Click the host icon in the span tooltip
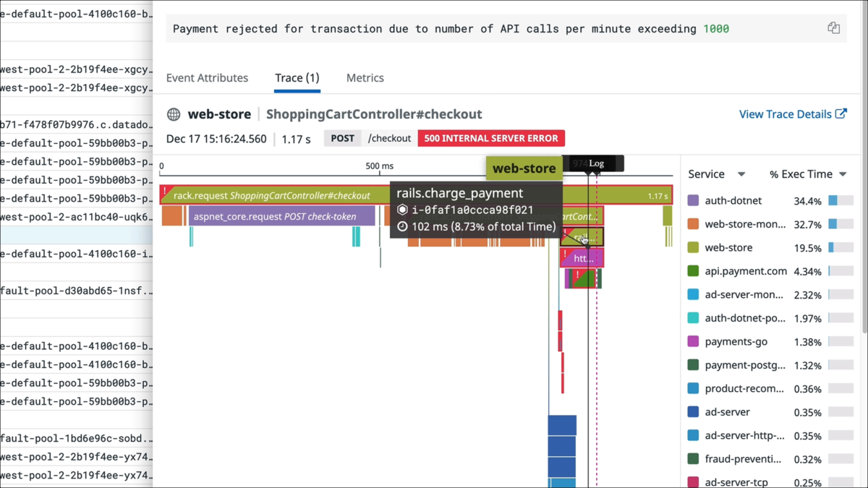This screenshot has width=868, height=488. [x=403, y=210]
